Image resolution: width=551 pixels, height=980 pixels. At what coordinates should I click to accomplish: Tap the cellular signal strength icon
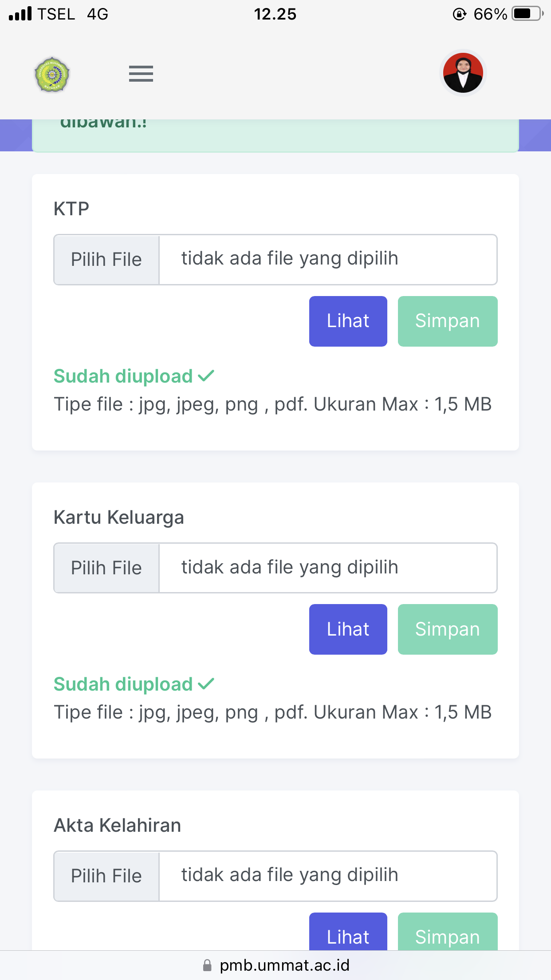[20, 14]
